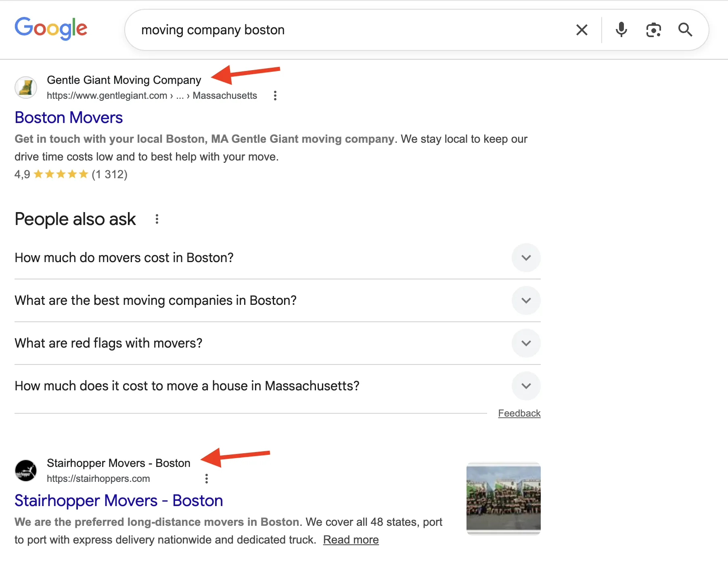The image size is (728, 575).
Task: Open the Boston Movers result link
Action: pos(68,117)
